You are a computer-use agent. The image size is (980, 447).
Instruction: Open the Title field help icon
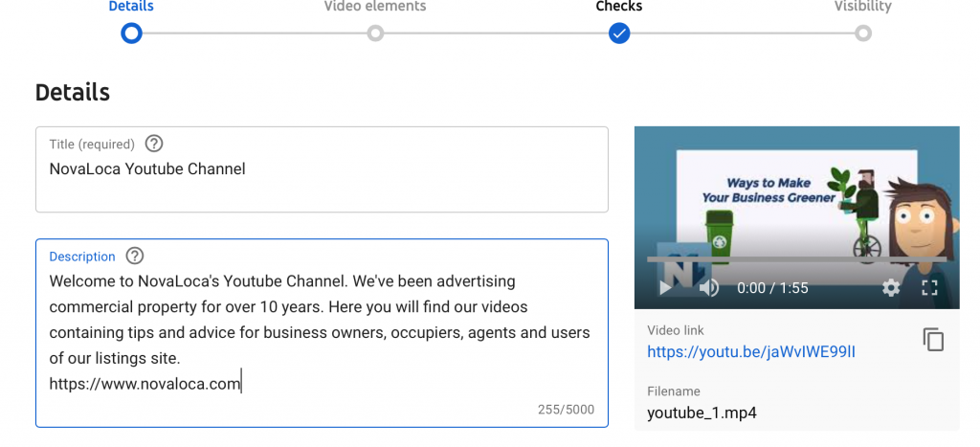[x=154, y=144]
